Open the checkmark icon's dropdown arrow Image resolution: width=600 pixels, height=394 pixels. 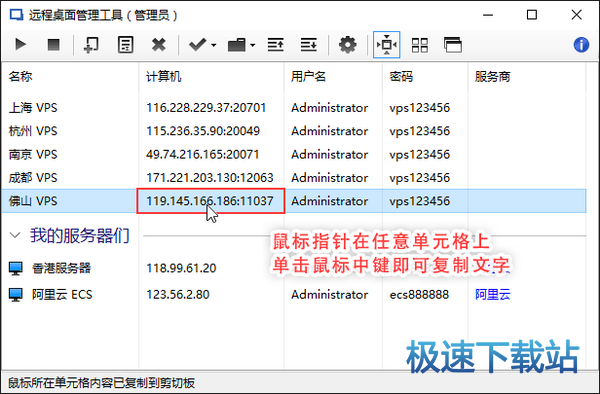(x=214, y=45)
